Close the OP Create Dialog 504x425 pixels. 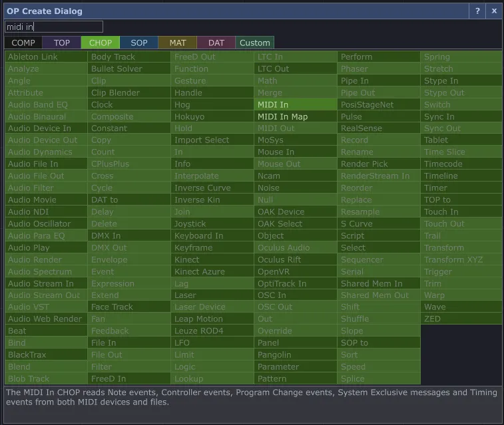coord(494,11)
